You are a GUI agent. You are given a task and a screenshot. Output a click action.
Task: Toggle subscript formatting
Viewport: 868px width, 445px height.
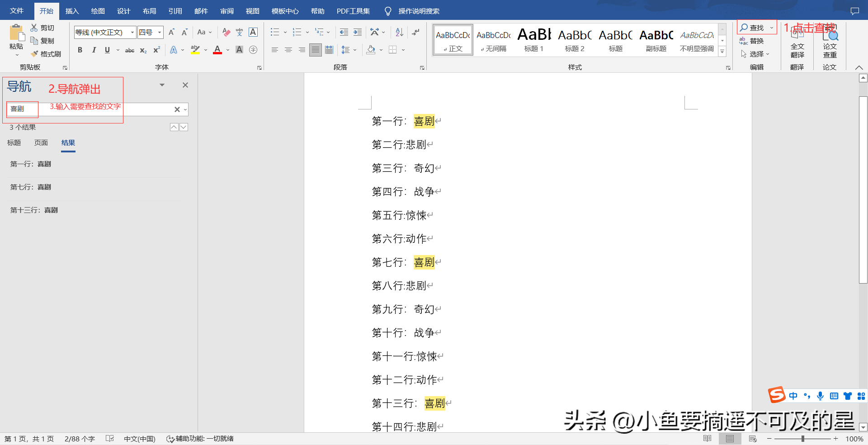coord(143,50)
